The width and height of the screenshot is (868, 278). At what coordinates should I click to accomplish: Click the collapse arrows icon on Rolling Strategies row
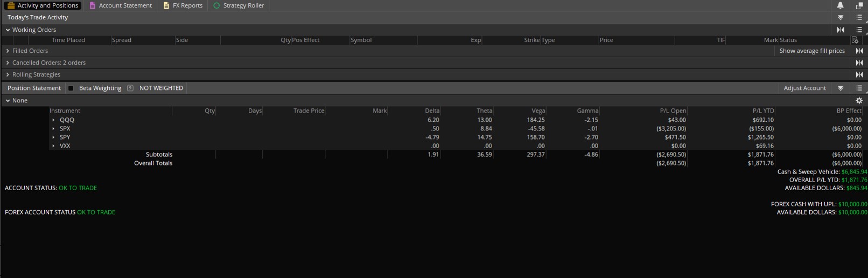(859, 75)
